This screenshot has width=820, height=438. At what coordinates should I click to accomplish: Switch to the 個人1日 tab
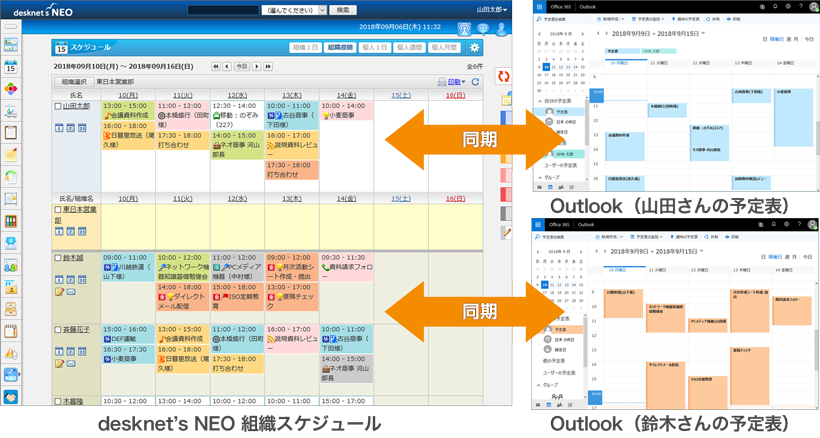pos(374,48)
